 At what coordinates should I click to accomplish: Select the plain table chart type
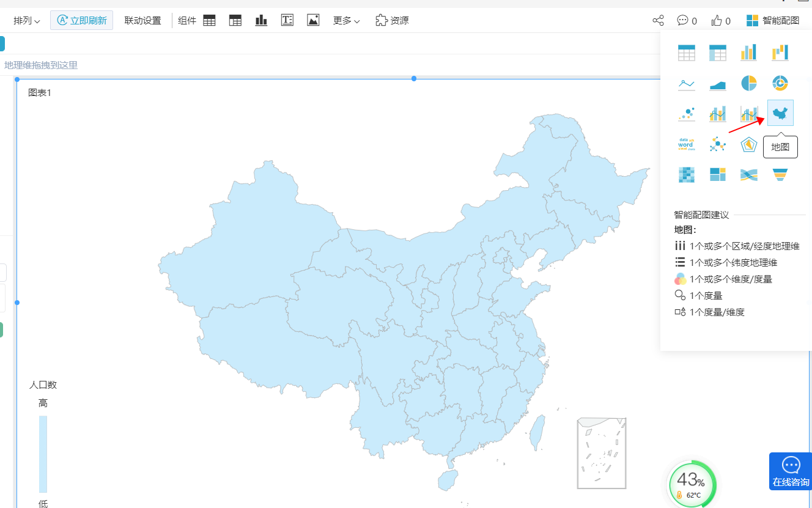(x=686, y=53)
